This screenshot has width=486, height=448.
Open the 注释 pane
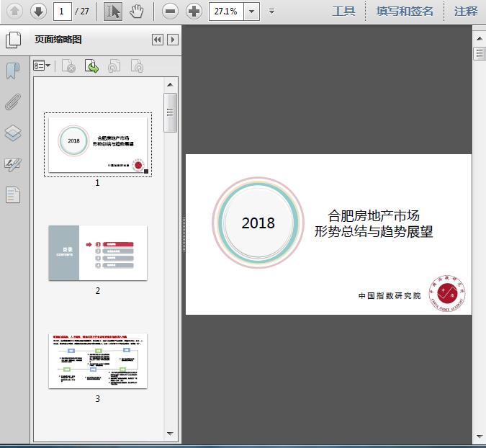[x=466, y=12]
